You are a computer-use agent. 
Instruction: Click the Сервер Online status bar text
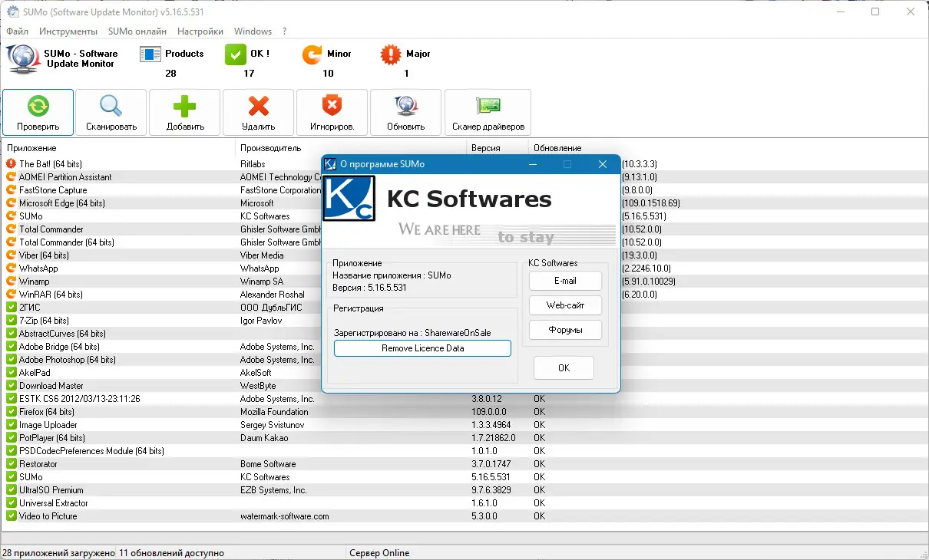pos(379,553)
